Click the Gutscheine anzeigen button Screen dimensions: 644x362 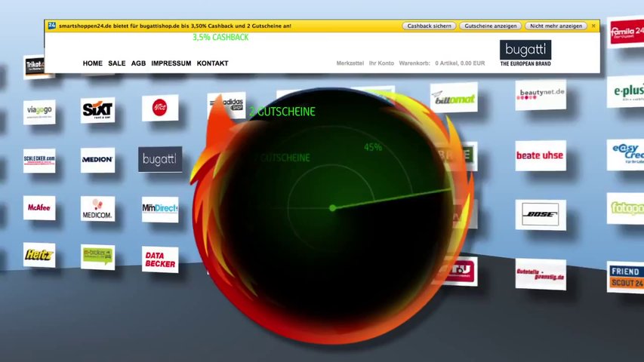(x=489, y=26)
